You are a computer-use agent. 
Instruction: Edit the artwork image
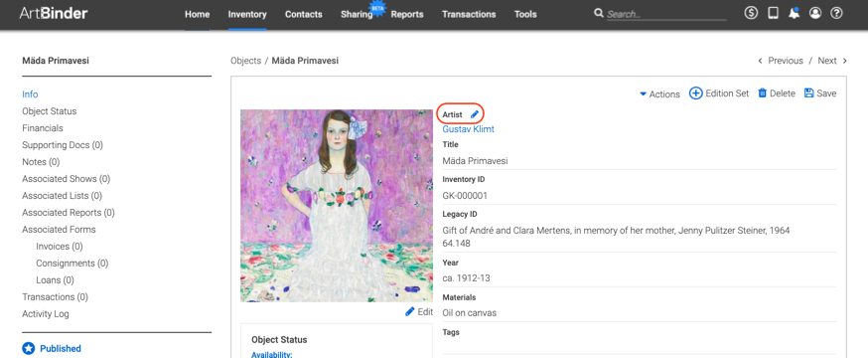click(419, 311)
